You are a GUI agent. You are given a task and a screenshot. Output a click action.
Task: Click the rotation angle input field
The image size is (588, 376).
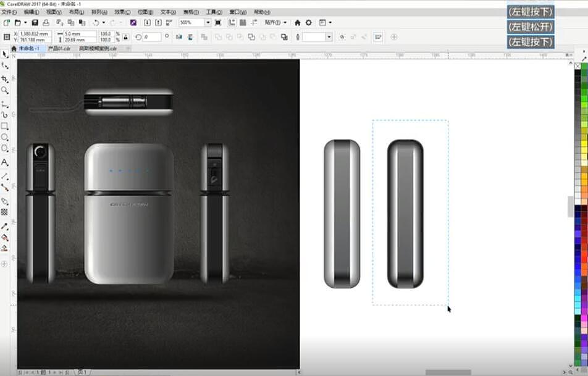click(x=152, y=37)
